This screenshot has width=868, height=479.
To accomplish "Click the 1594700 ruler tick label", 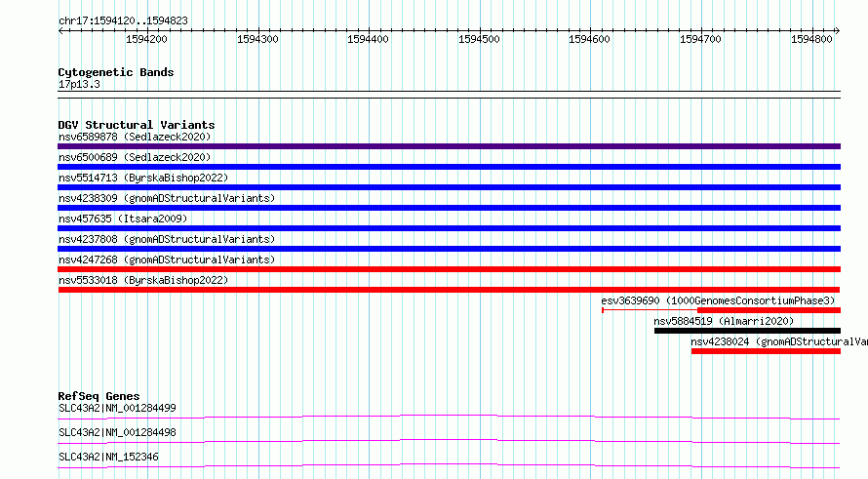I will click(x=701, y=39).
